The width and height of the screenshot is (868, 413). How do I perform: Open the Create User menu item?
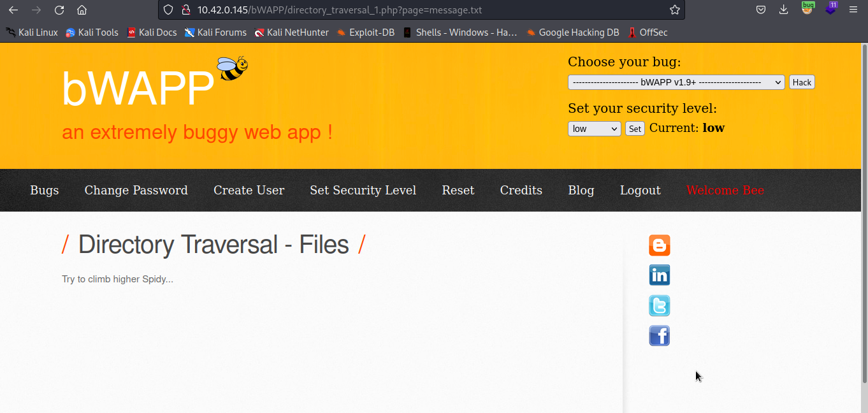pos(249,190)
